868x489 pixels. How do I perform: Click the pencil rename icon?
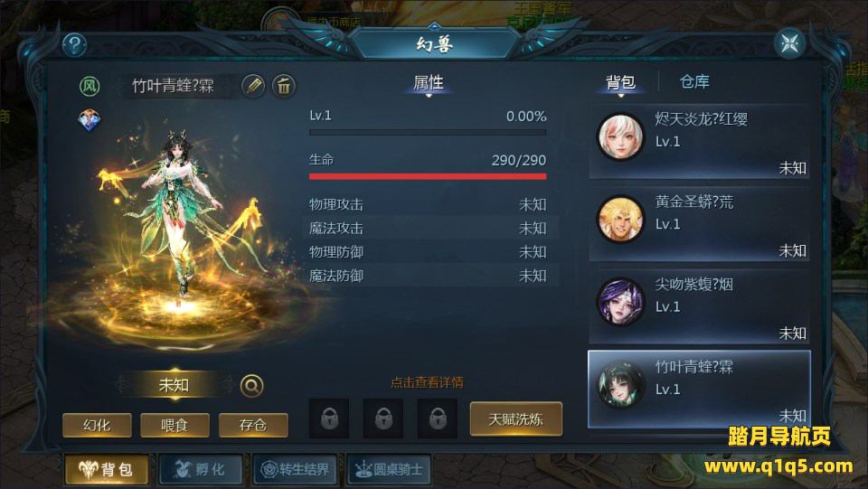tap(253, 86)
